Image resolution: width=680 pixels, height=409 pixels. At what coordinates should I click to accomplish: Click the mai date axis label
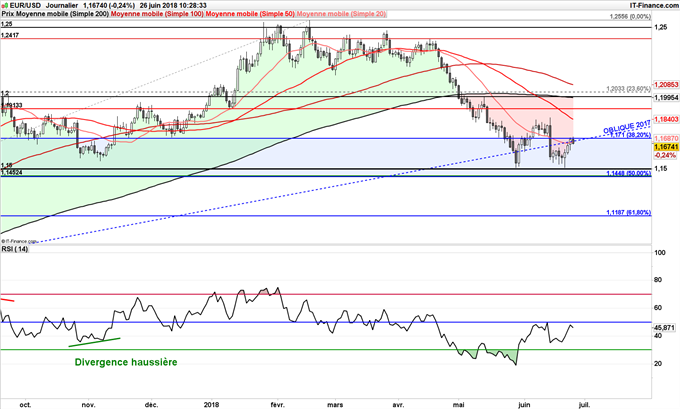(459, 405)
